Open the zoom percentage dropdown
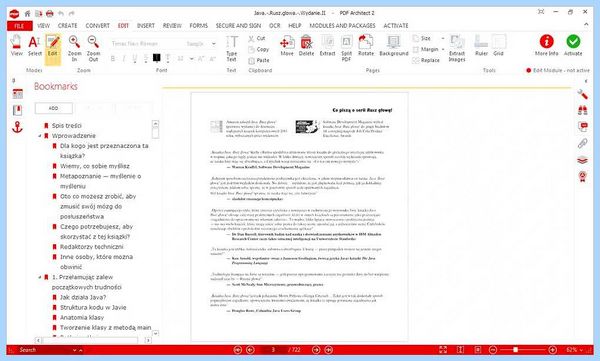 582,350
